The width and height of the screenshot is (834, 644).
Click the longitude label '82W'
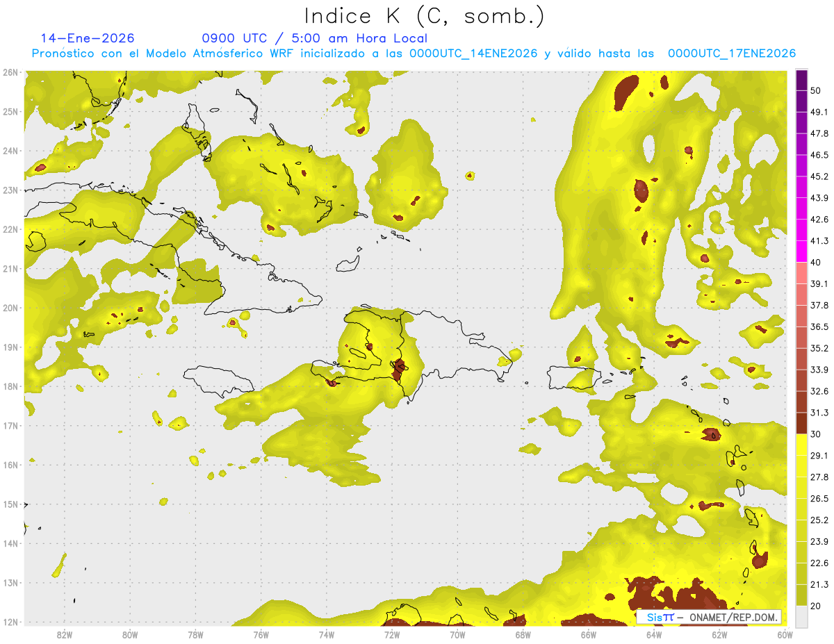[x=64, y=634]
